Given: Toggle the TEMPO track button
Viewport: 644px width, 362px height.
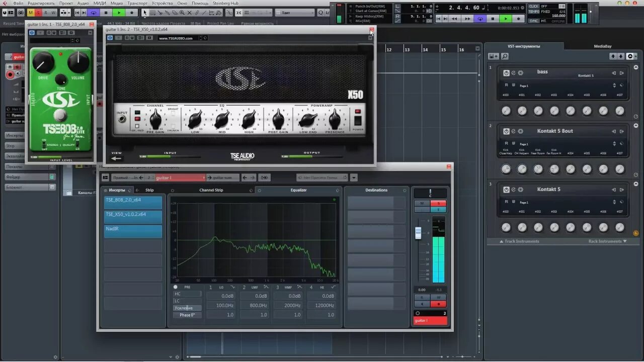Looking at the screenshot, I should coord(534,11).
